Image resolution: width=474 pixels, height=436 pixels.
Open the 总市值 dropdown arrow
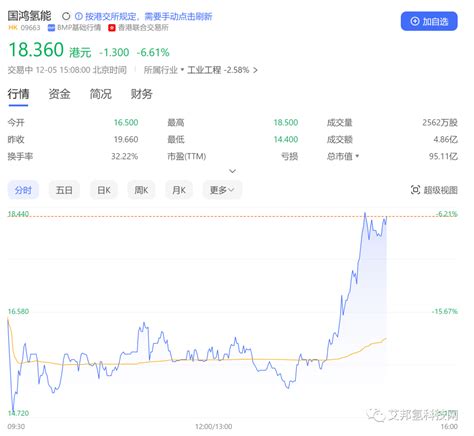pos(357,156)
